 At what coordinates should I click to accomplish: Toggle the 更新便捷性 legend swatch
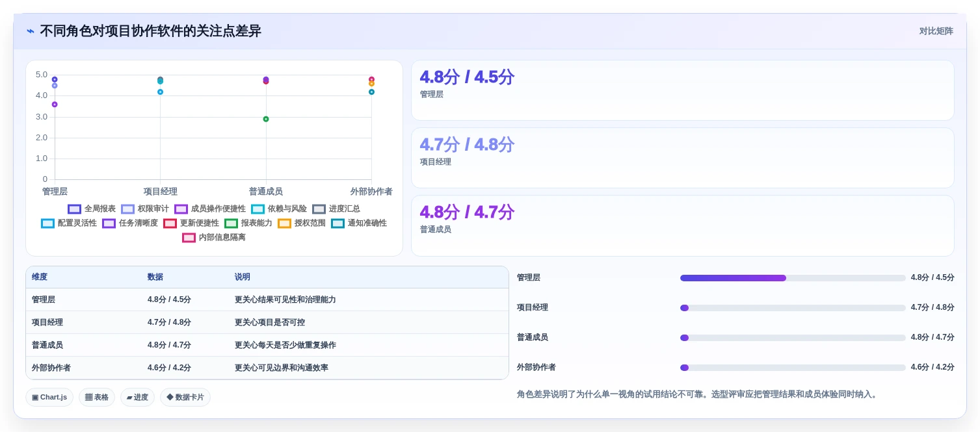point(170,223)
